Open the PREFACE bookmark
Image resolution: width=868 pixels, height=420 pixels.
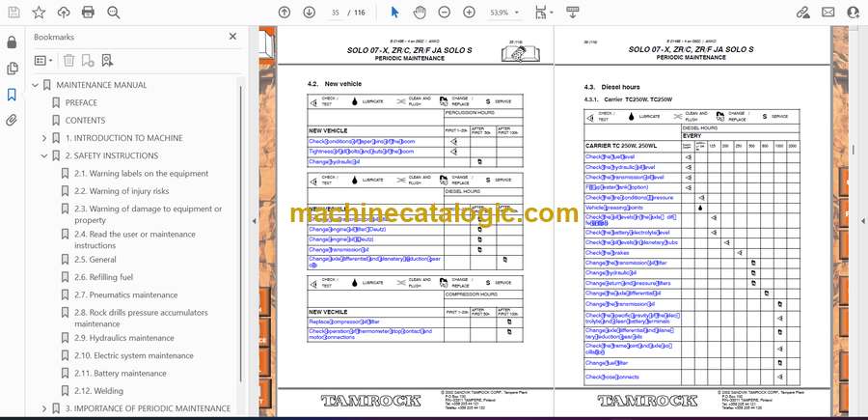click(x=81, y=102)
